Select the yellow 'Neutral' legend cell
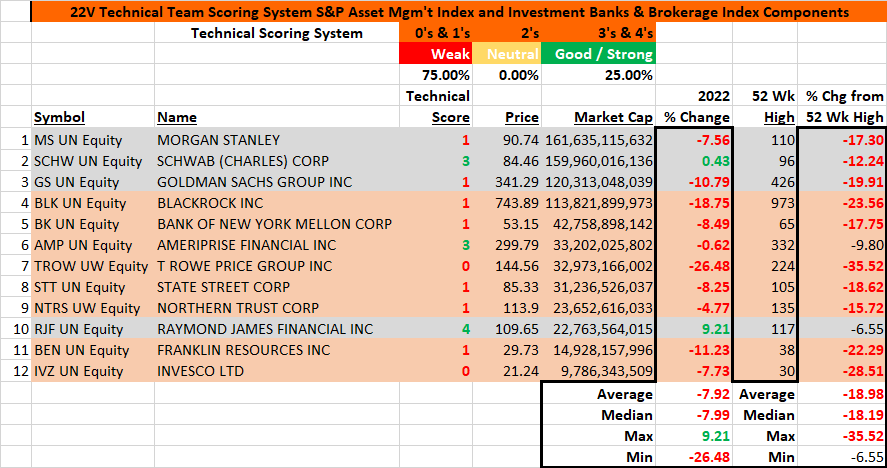The width and height of the screenshot is (887, 468). pos(507,54)
